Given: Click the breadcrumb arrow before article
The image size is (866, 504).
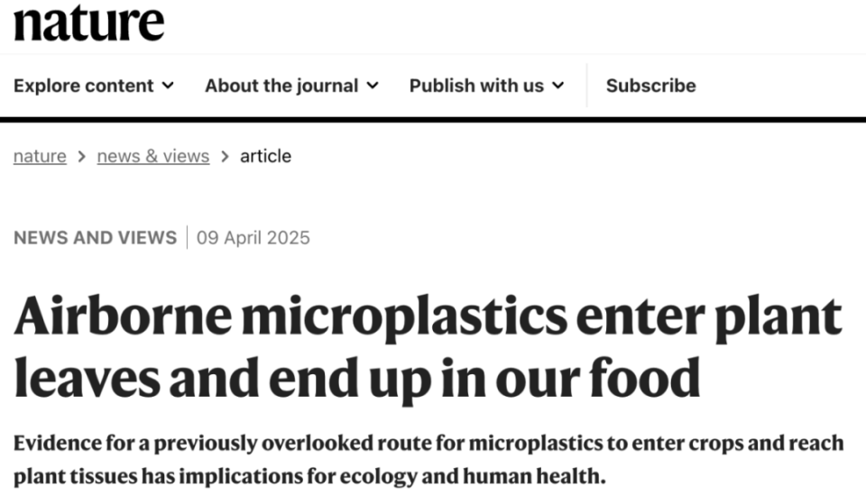Looking at the screenshot, I should tap(225, 157).
